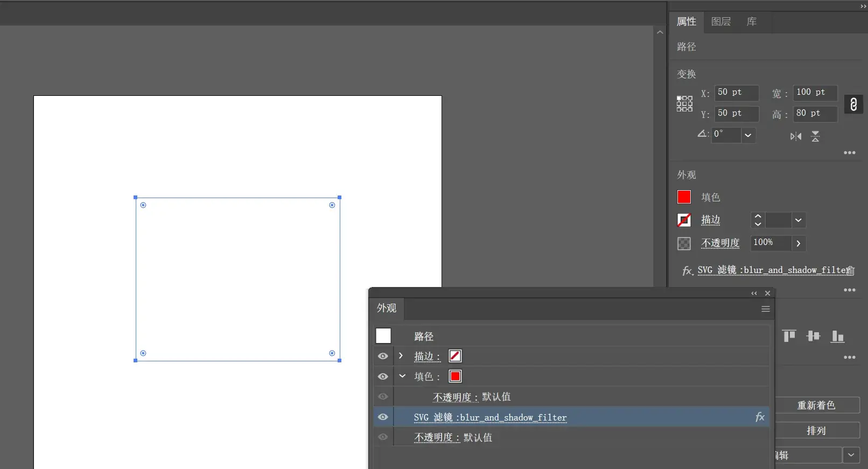Open more options in 变换 section

point(850,153)
